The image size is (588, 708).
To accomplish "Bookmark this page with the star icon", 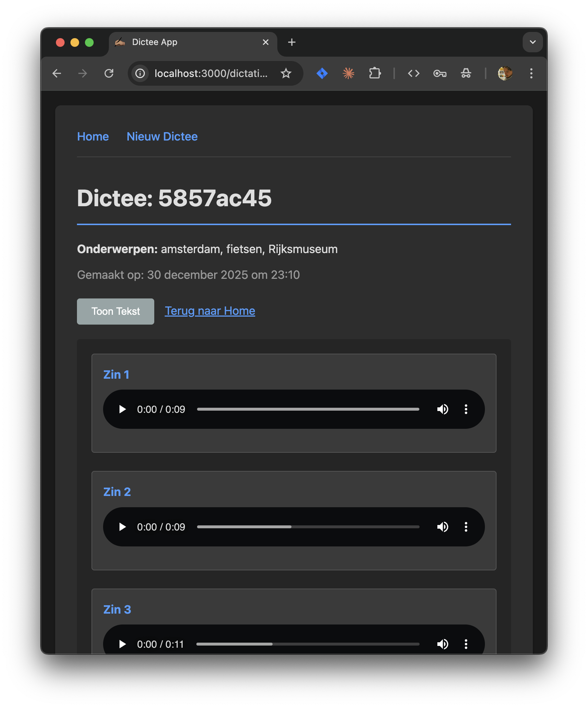I will pos(286,73).
